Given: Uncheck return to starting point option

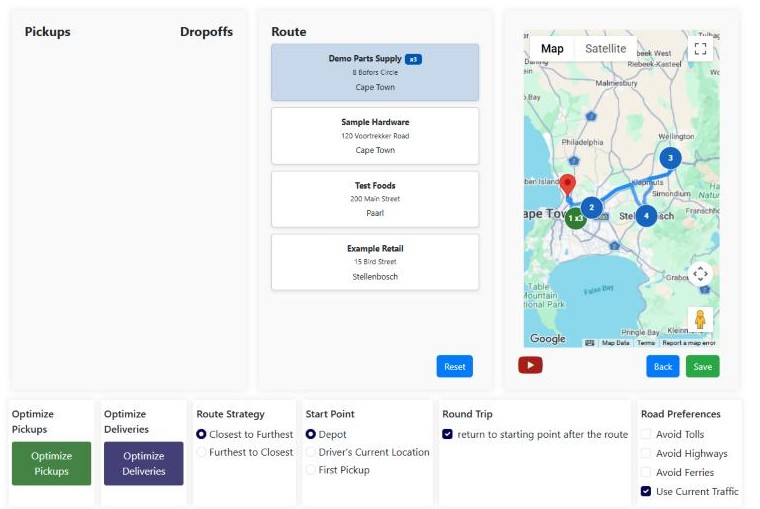Looking at the screenshot, I should (x=447, y=434).
